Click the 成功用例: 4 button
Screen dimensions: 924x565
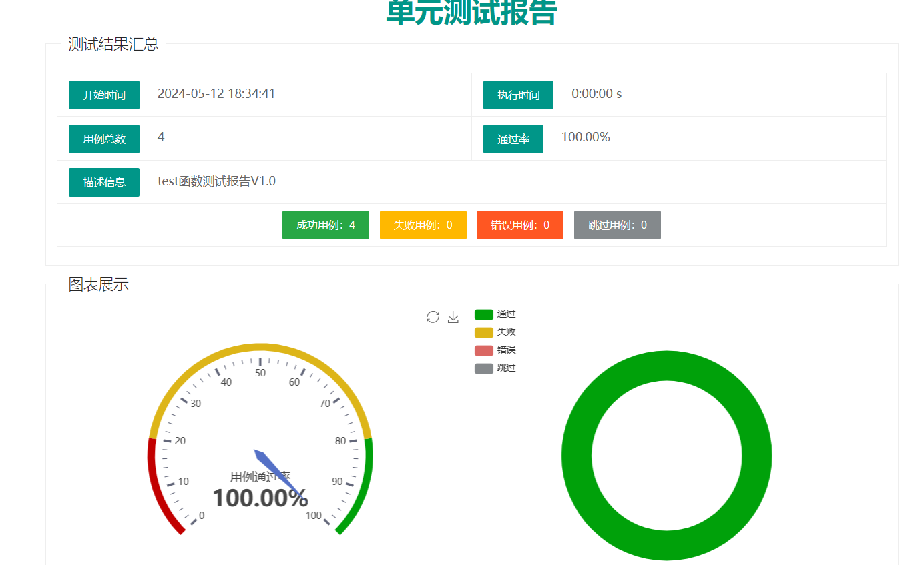[326, 225]
